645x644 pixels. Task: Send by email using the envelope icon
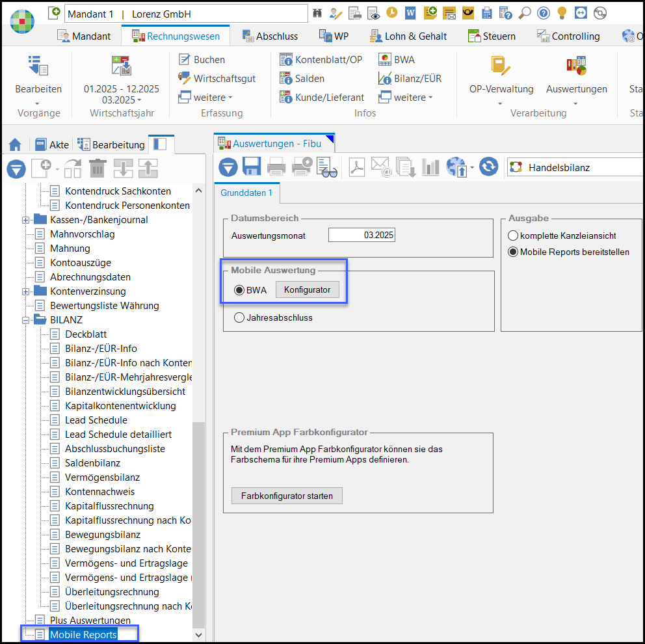point(381,167)
